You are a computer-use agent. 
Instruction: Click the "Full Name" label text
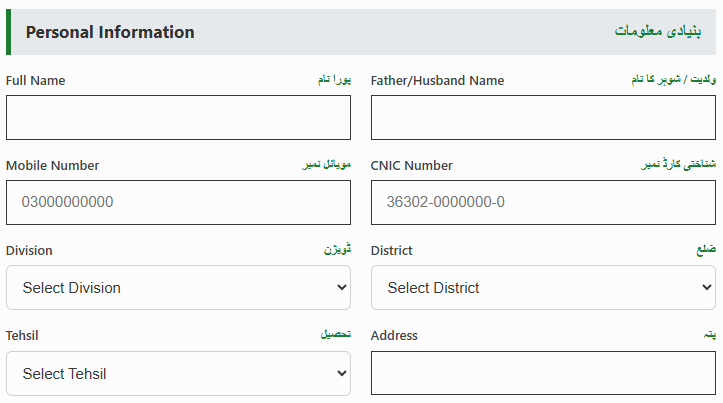point(35,80)
